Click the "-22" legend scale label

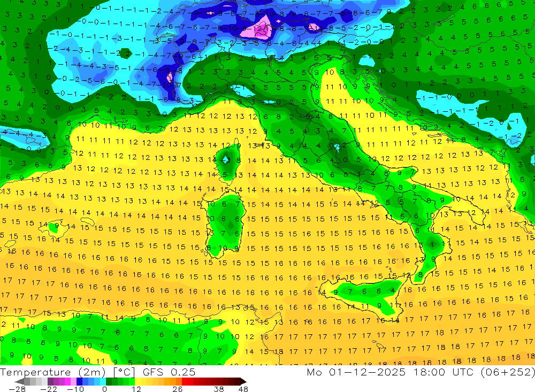point(49,389)
